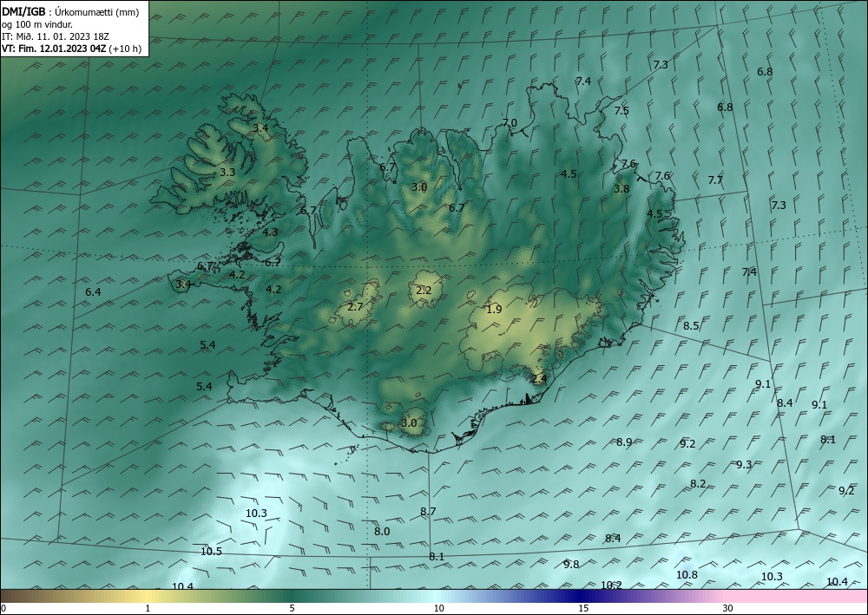
Task: Click the 1.9 value on the large glacier
Action: click(494, 309)
